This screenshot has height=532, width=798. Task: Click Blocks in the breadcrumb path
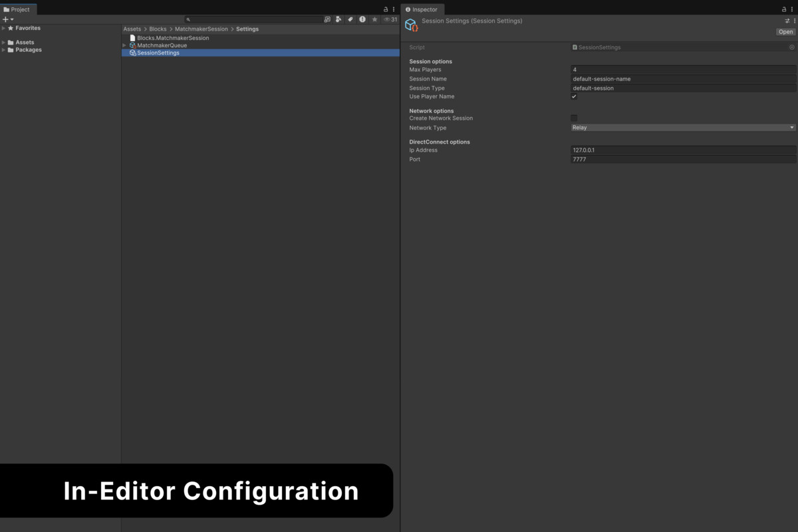tap(158, 29)
